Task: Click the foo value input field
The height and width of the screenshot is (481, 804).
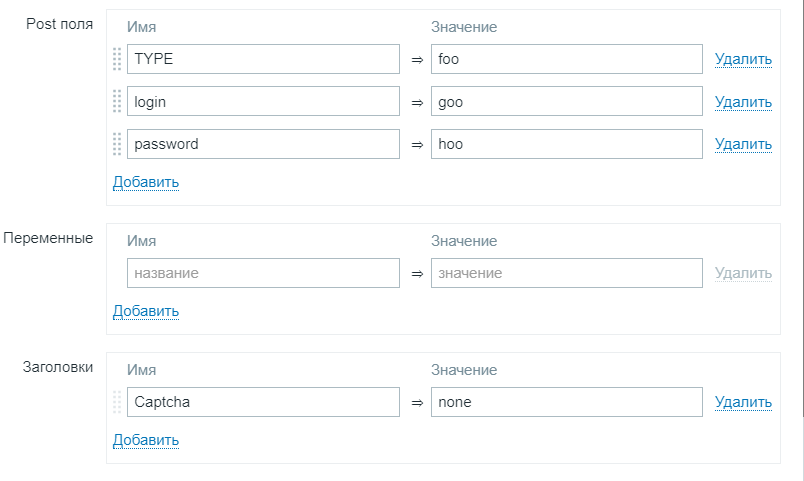Action: [x=566, y=59]
